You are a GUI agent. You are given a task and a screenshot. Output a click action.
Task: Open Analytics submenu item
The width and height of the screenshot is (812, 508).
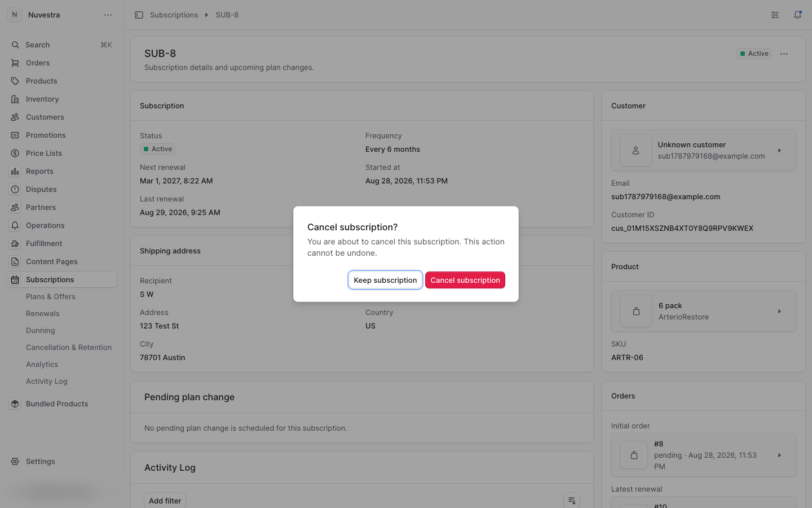42,364
